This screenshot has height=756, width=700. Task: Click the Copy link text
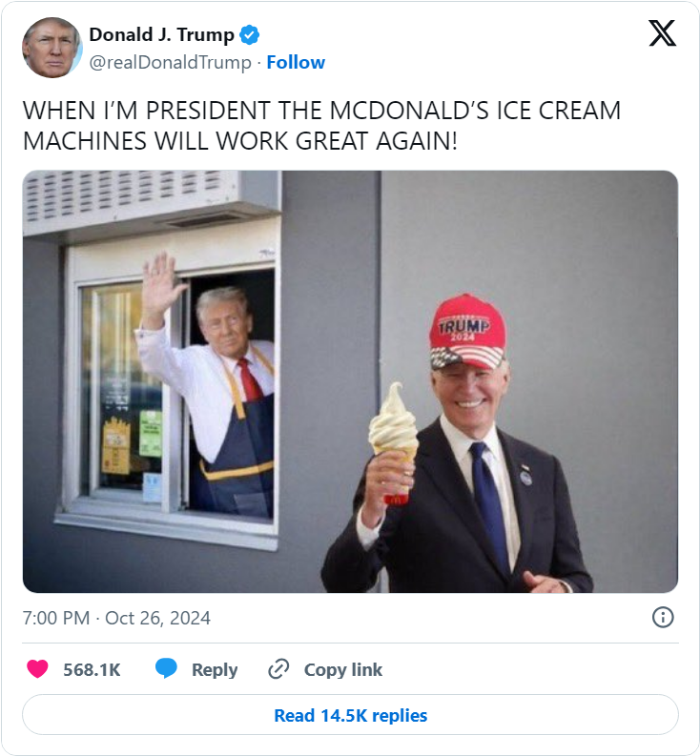click(343, 669)
